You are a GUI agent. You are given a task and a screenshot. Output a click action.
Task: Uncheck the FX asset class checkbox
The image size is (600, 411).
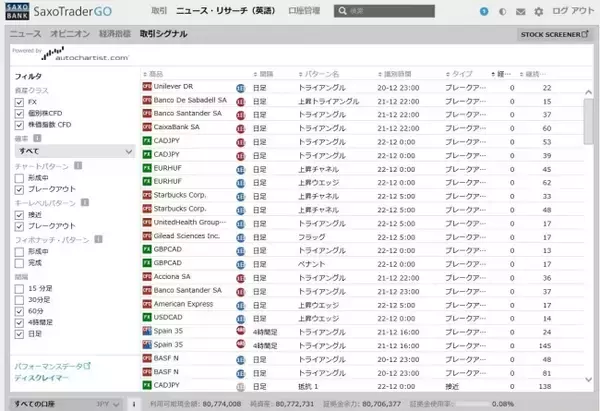click(x=20, y=101)
